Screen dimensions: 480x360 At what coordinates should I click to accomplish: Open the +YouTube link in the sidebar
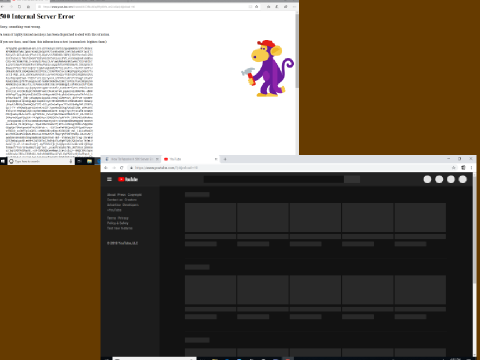coord(114,210)
